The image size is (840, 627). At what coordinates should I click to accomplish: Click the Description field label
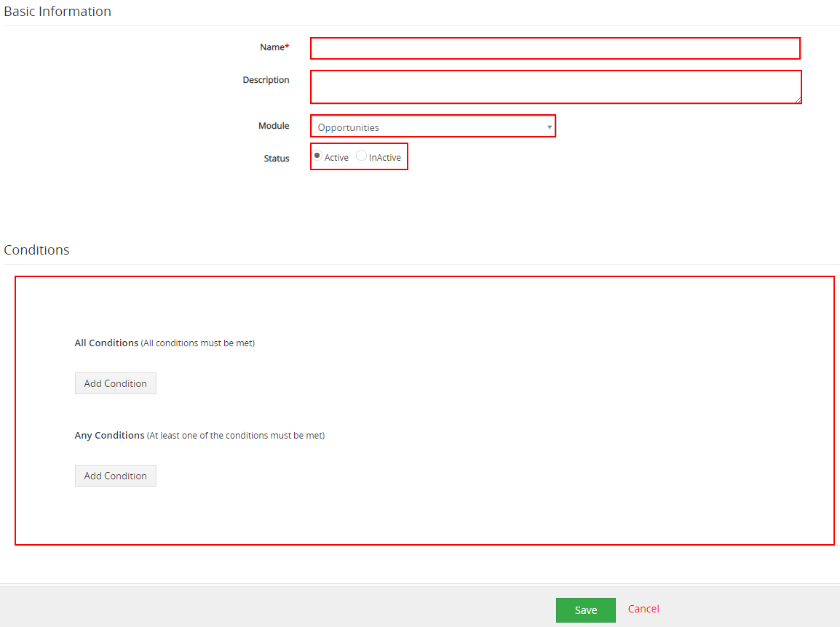266,80
